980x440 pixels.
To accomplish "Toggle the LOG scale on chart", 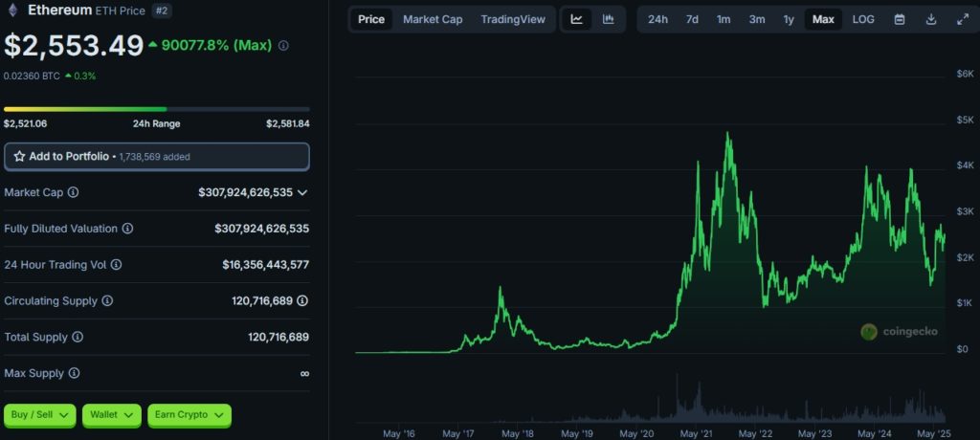I will [862, 19].
